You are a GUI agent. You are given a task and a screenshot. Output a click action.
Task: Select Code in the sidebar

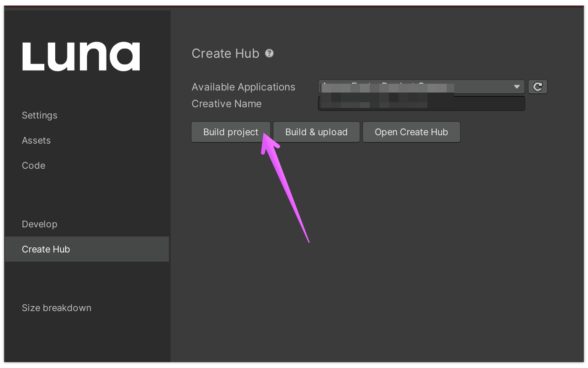click(x=33, y=165)
